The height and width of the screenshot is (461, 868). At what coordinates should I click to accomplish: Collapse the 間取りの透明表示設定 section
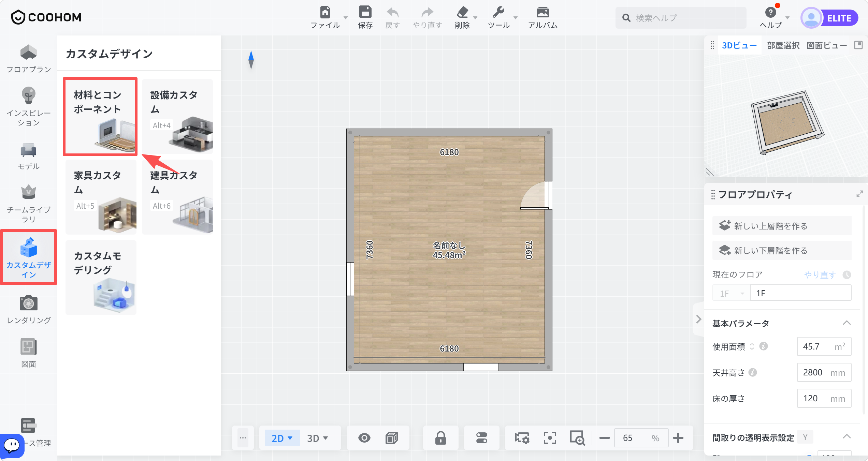847,436
